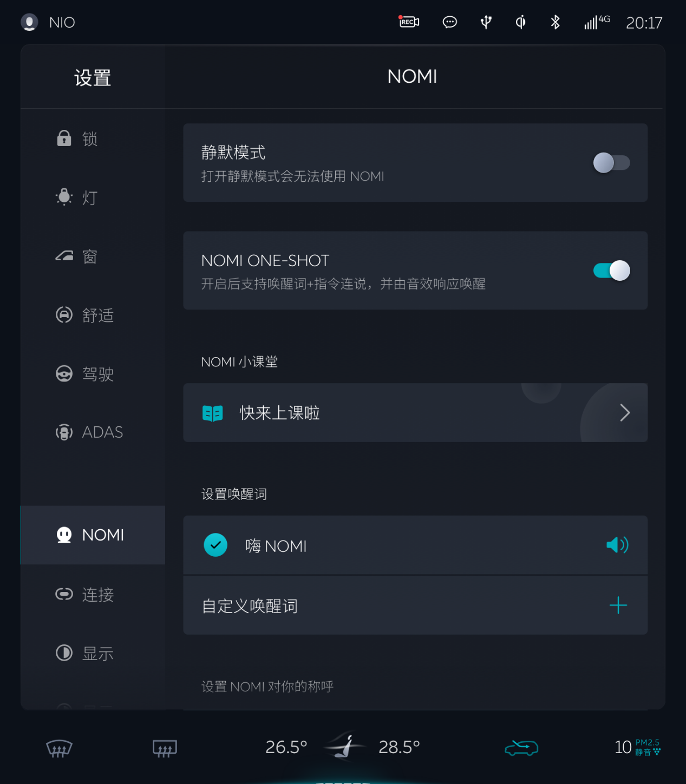Select the 嗨 NOMI wake word checkmark

(215, 545)
